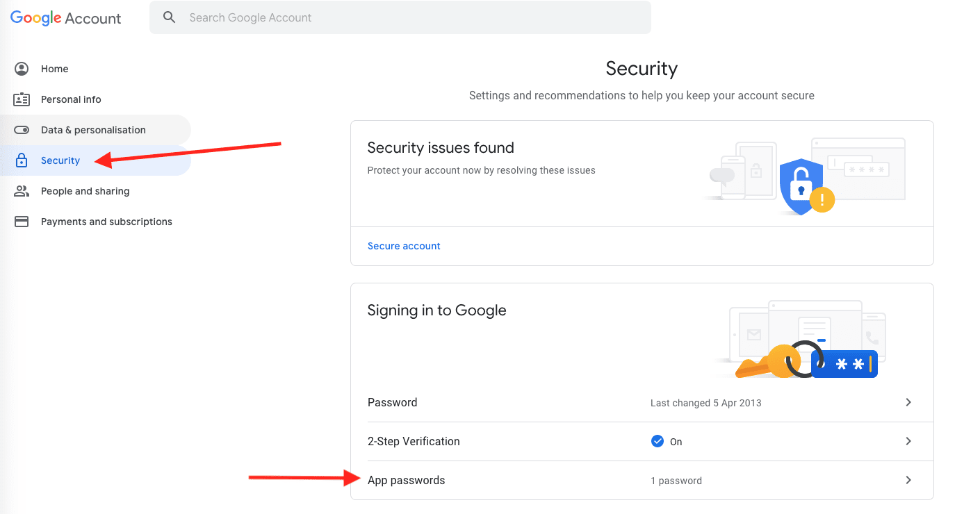Viewport: 980px width, 514px height.
Task: Open Password last changed row
Action: pos(705,403)
